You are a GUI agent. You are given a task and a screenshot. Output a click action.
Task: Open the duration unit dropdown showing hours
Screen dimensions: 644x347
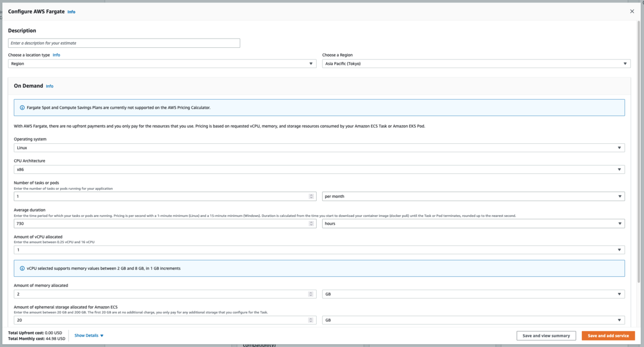coord(474,223)
